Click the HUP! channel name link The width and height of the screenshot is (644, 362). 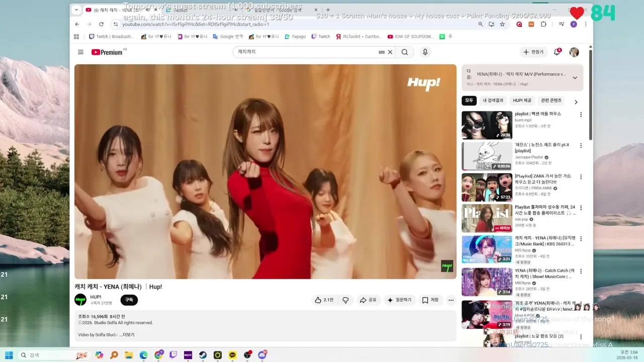pyautogui.click(x=96, y=297)
